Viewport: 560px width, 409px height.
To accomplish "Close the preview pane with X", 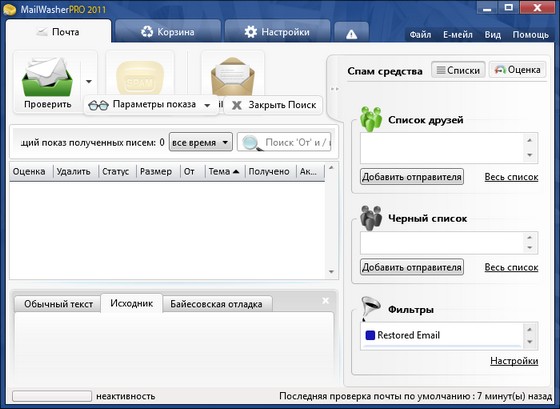I will (325, 301).
